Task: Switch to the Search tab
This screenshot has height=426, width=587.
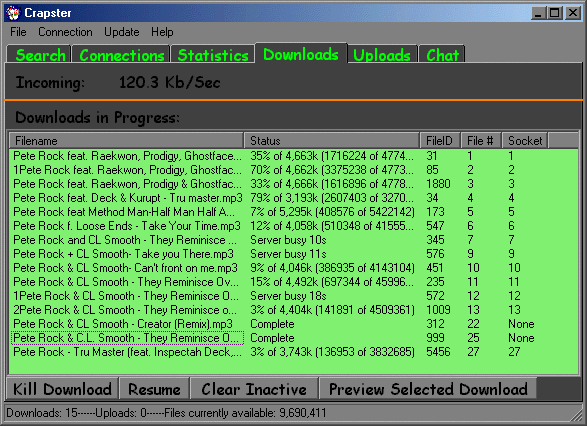Action: point(39,55)
